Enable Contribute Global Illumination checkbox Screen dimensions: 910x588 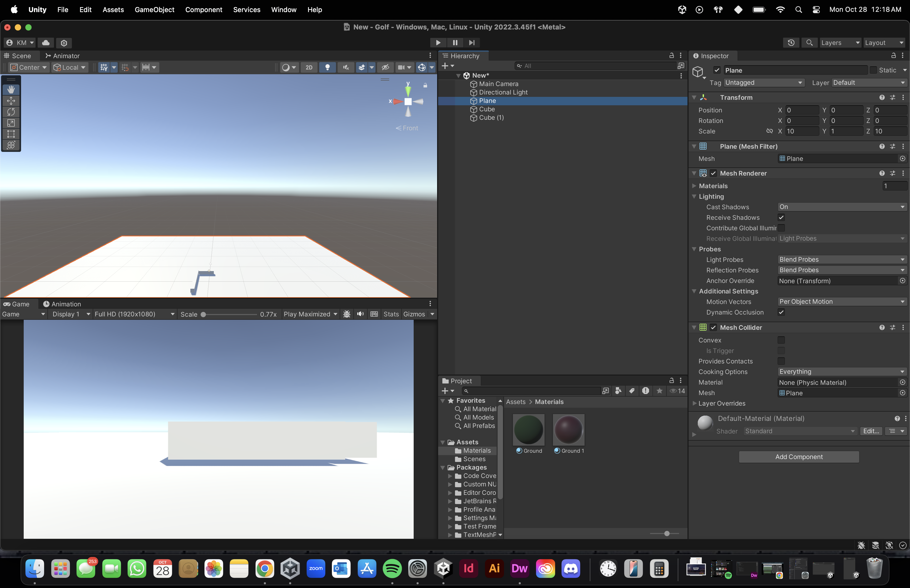pyautogui.click(x=781, y=228)
